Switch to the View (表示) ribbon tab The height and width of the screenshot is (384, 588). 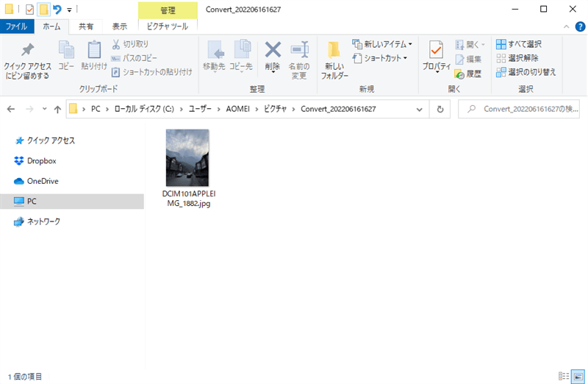(x=119, y=26)
